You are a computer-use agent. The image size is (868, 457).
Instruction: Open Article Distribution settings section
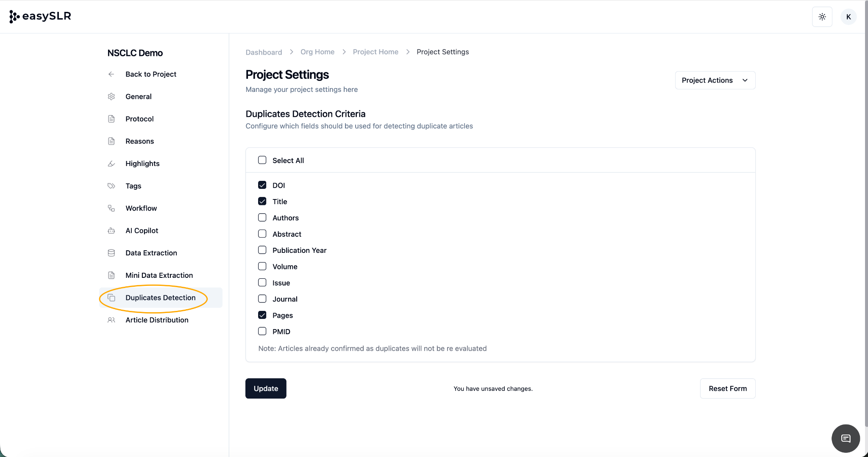click(x=157, y=320)
